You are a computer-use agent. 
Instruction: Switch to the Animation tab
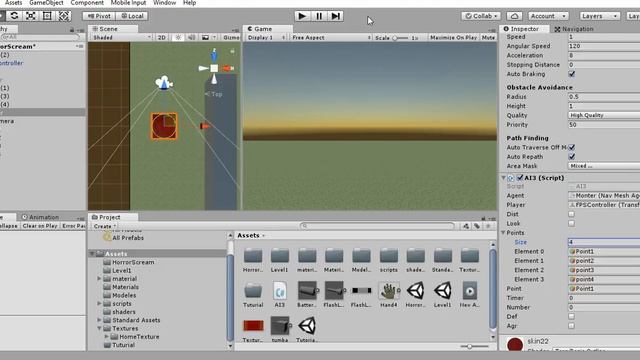(40, 217)
